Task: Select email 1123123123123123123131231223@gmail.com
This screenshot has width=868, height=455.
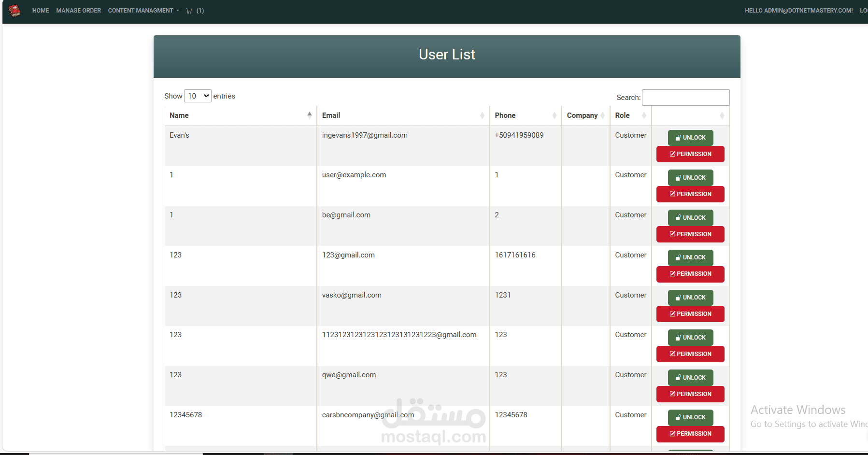Action: 399,335
